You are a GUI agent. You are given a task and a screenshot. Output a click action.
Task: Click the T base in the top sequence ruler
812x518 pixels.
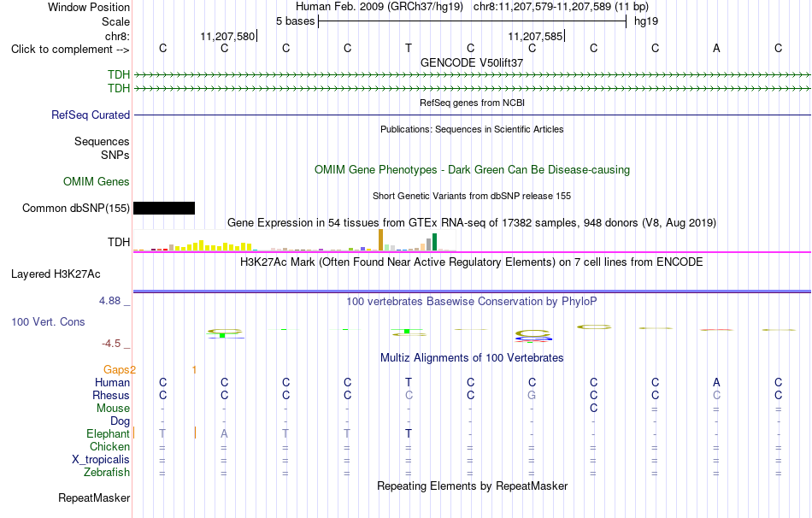click(409, 48)
